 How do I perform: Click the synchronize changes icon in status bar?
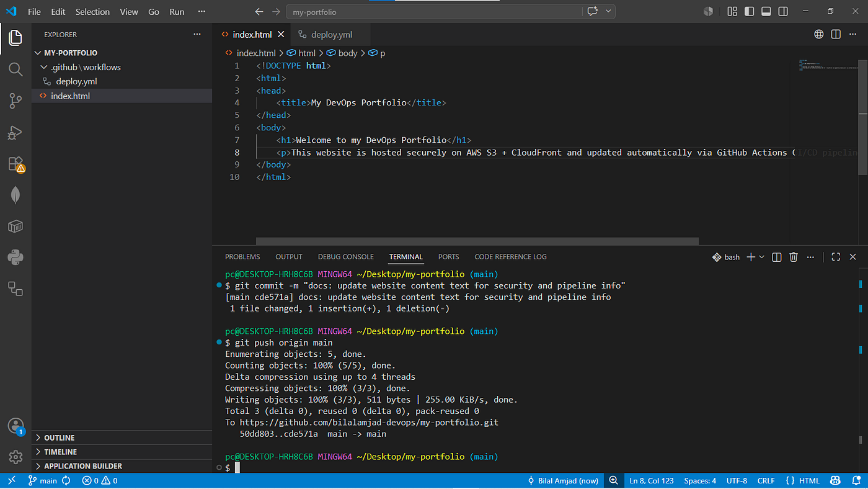pyautogui.click(x=66, y=481)
